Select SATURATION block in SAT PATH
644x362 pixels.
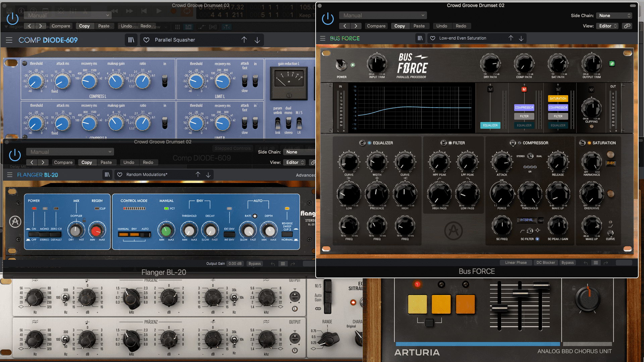coord(558,99)
